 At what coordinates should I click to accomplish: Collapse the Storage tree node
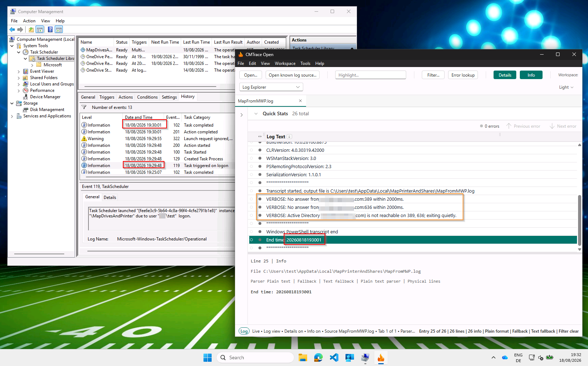click(x=12, y=103)
